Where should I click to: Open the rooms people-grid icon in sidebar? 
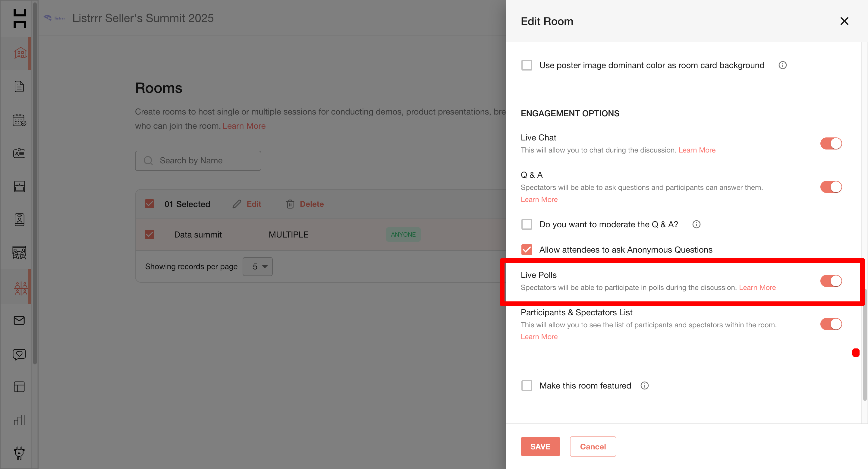[x=20, y=288]
